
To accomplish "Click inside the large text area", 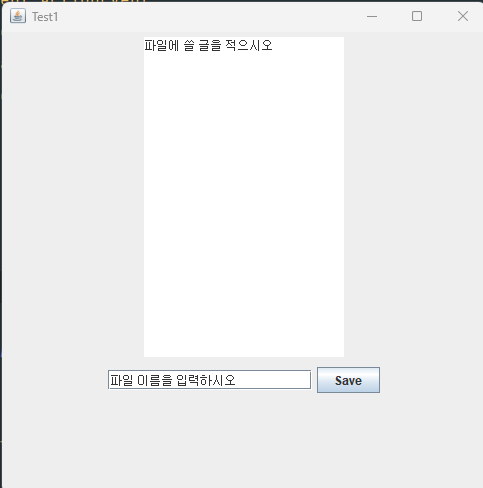I will click(x=244, y=197).
